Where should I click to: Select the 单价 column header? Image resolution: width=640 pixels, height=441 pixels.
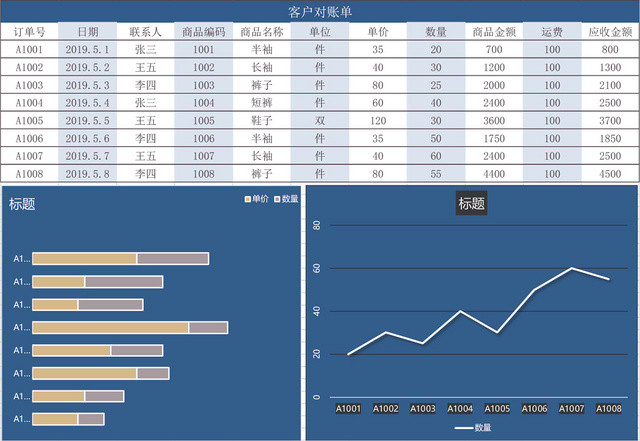coord(378,32)
